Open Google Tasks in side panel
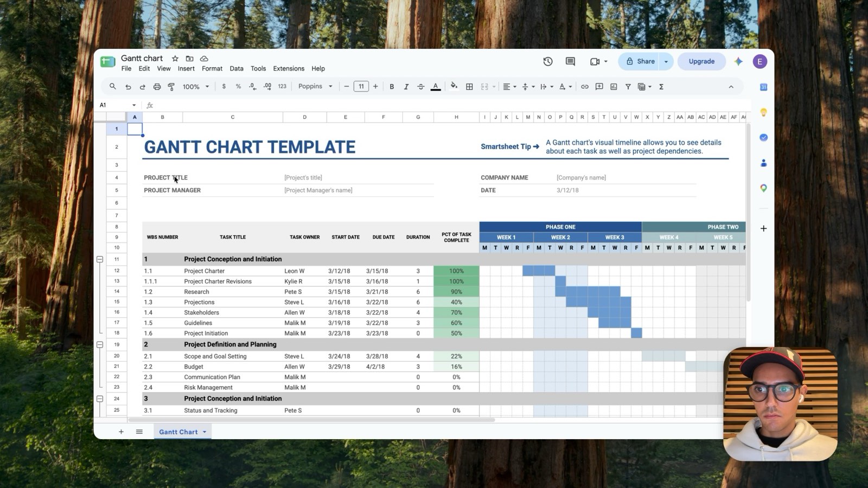Viewport: 868px width, 488px height. 763,137
